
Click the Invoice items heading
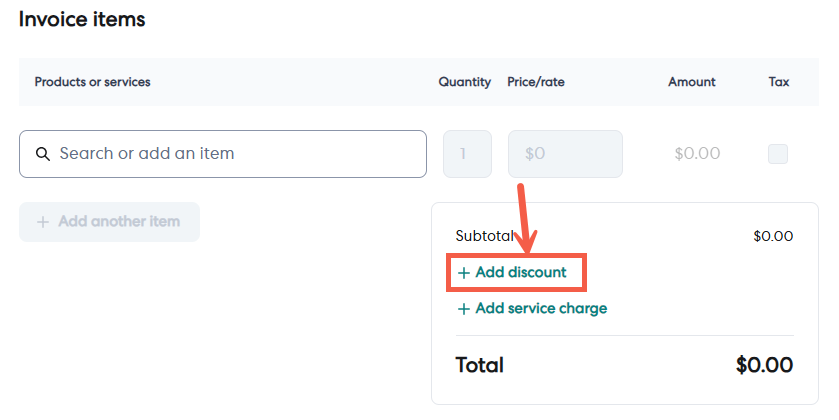click(x=82, y=19)
